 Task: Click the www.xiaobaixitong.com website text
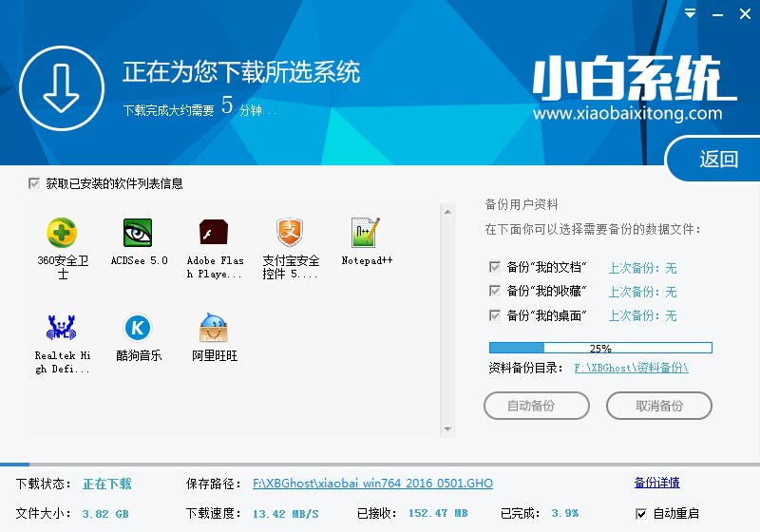628,113
